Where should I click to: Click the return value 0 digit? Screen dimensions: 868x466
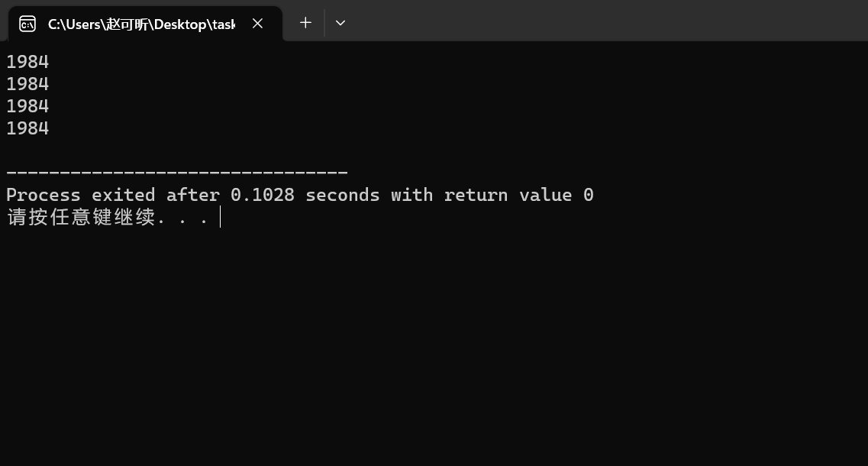click(589, 196)
